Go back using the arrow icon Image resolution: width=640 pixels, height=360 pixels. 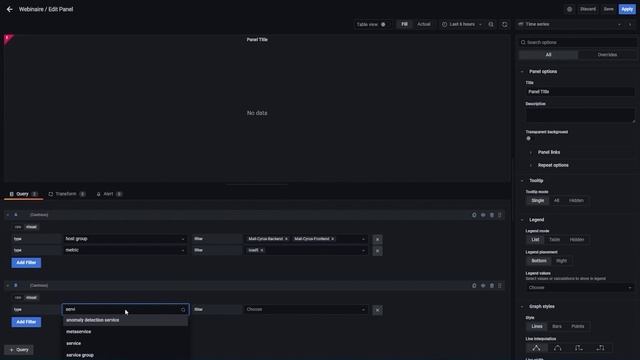(x=9, y=9)
